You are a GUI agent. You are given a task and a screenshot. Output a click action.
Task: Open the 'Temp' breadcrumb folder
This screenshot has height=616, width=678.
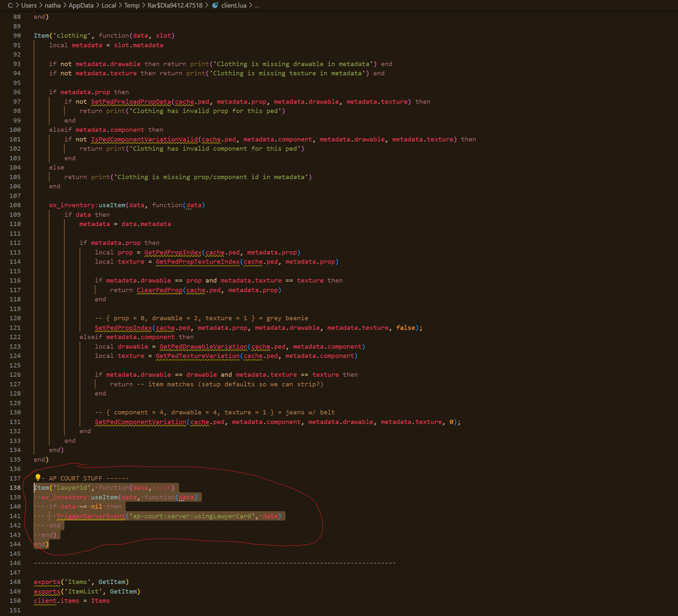(x=132, y=5)
